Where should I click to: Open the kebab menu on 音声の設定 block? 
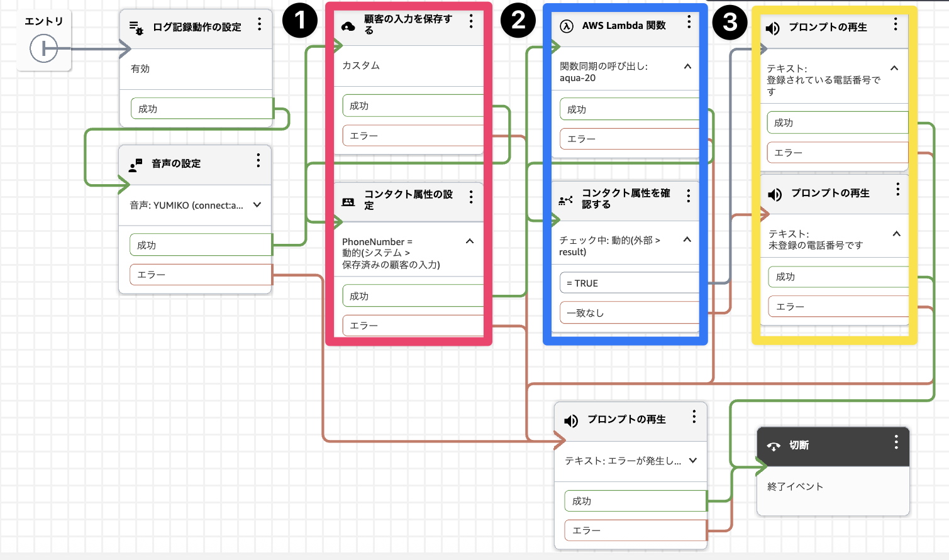click(x=258, y=161)
